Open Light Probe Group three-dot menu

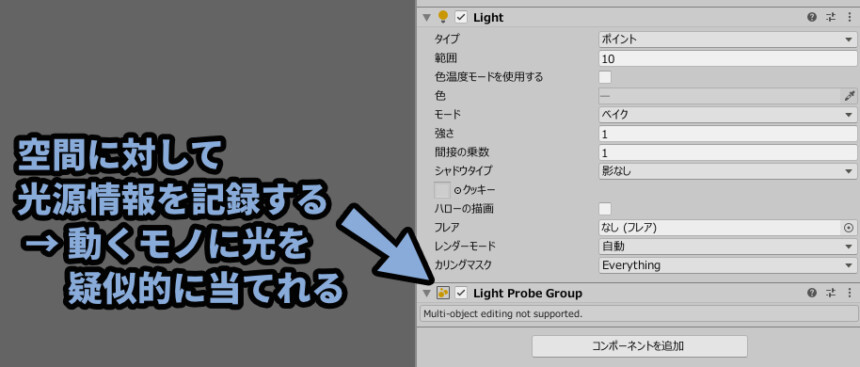(850, 293)
